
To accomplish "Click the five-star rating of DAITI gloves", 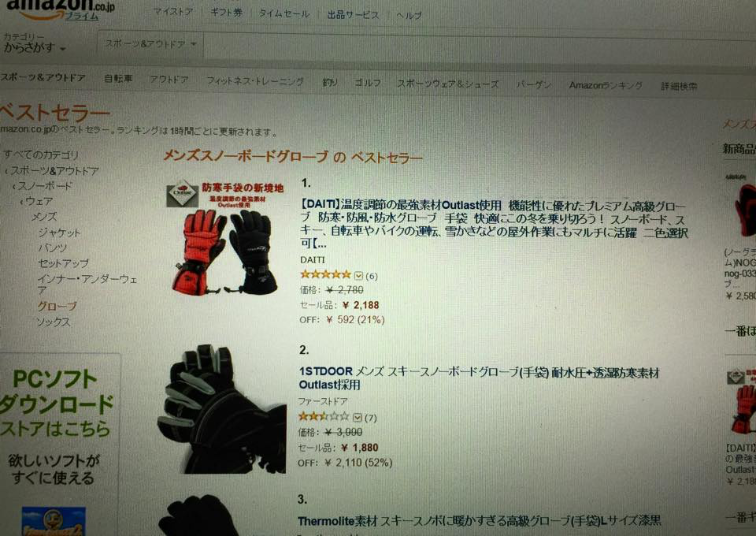I will [325, 275].
